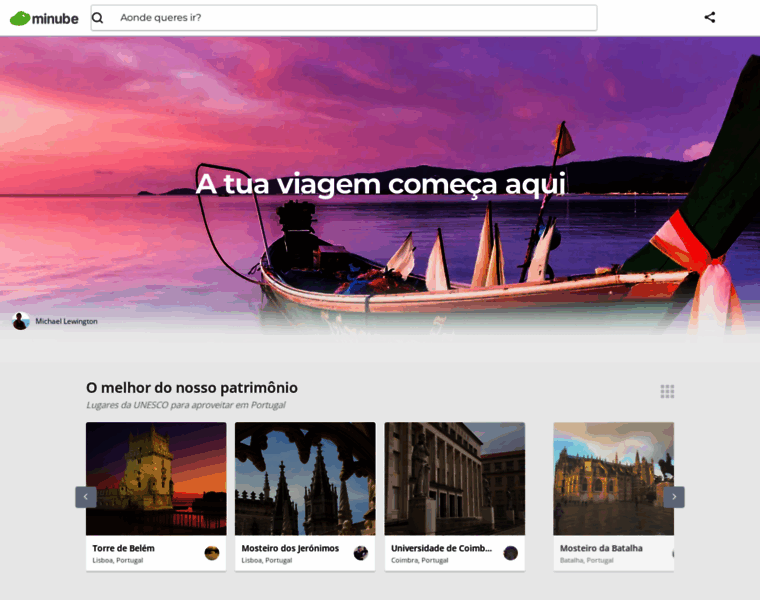
Task: View author avatar on Universidade de Coimbra card
Action: (510, 553)
